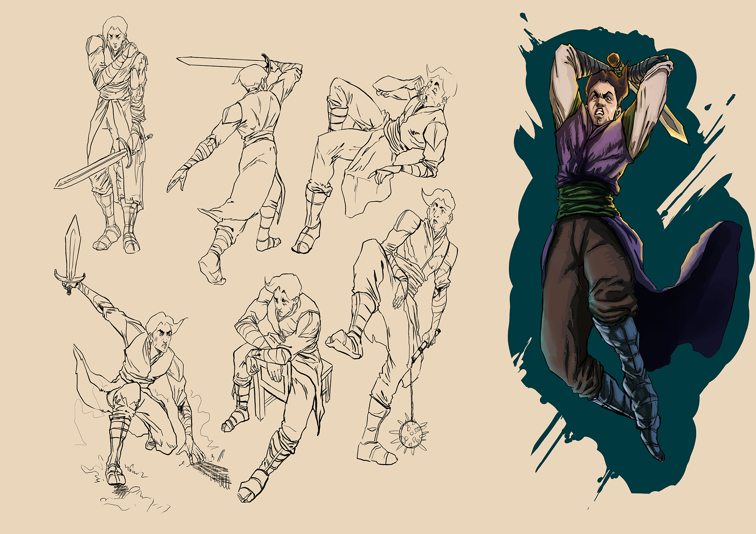
Task: Click the standing figure's lowered sword blade
Action: coord(91,169)
